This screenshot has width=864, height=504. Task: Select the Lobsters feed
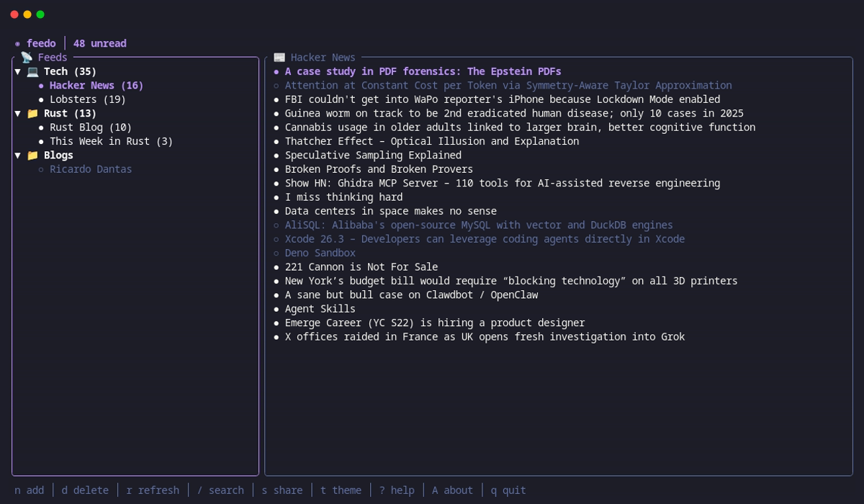[x=87, y=99]
